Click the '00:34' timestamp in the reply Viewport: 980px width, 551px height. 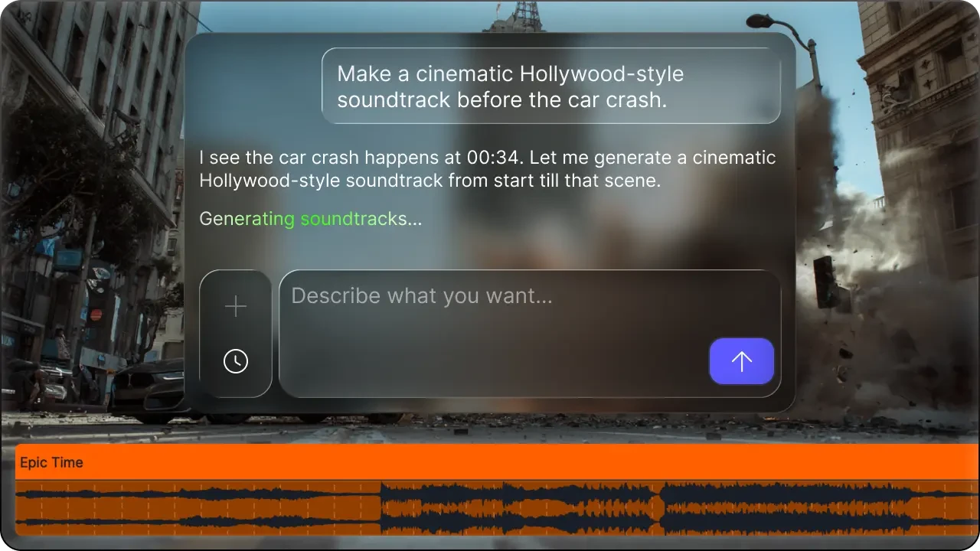pos(487,158)
